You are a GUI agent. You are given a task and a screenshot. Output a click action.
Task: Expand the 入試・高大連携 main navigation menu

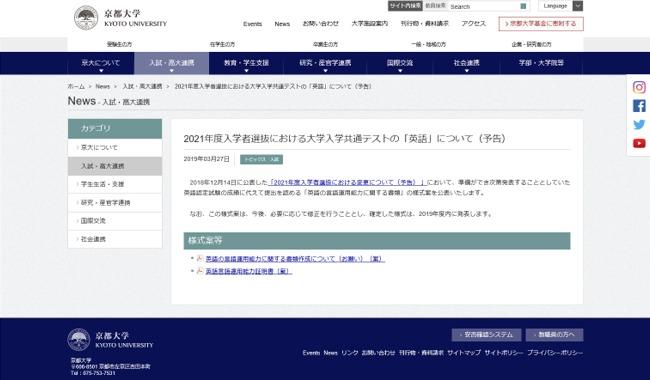click(x=172, y=63)
